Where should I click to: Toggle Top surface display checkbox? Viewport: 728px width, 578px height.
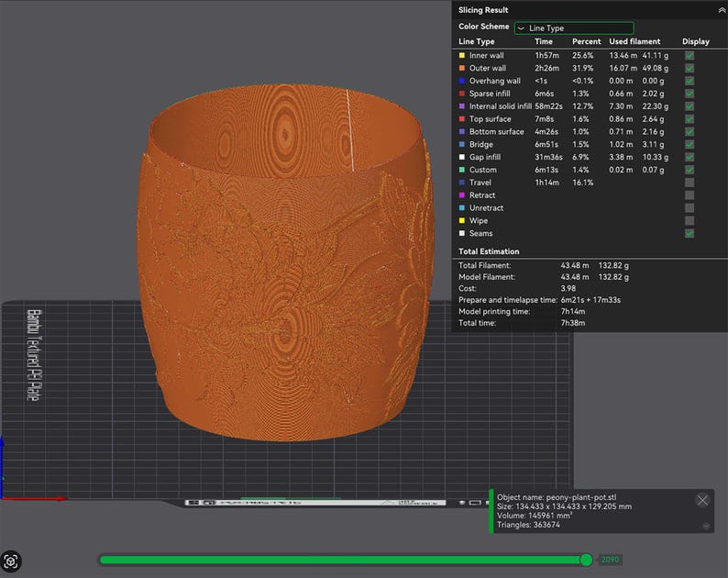(689, 119)
